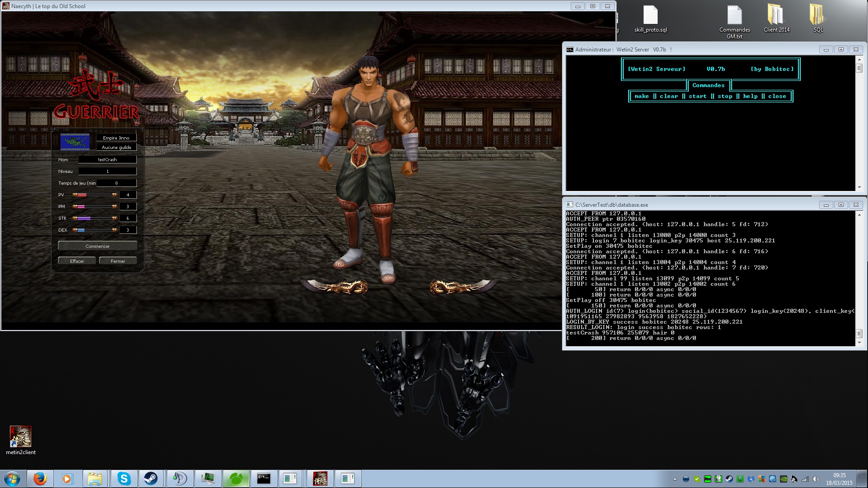Open the Commandes GM.txt desktop file
The width and height of the screenshot is (868, 488).
coord(734,22)
